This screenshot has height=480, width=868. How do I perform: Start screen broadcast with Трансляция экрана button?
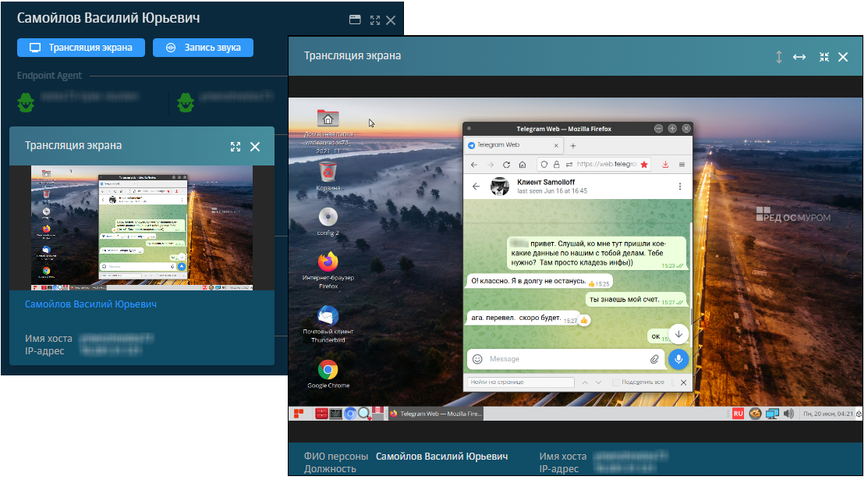tap(81, 48)
